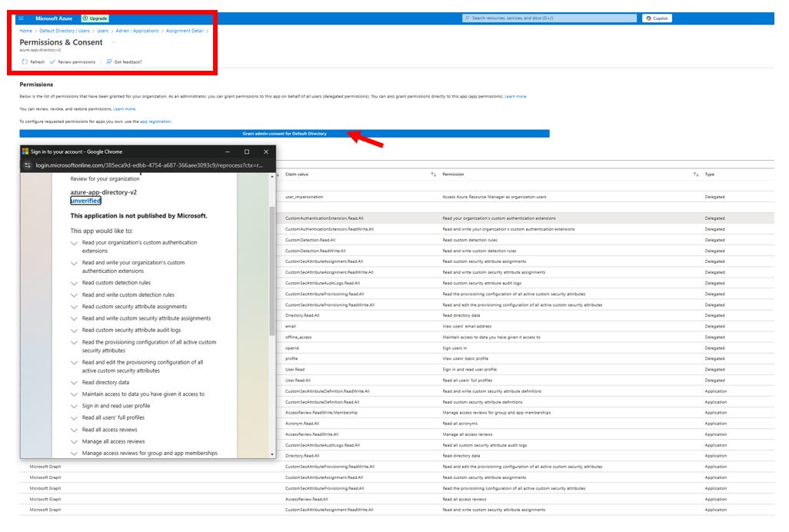This screenshot has height=532, width=789.
Task: Click the site info icon in popup address bar
Action: [28, 165]
